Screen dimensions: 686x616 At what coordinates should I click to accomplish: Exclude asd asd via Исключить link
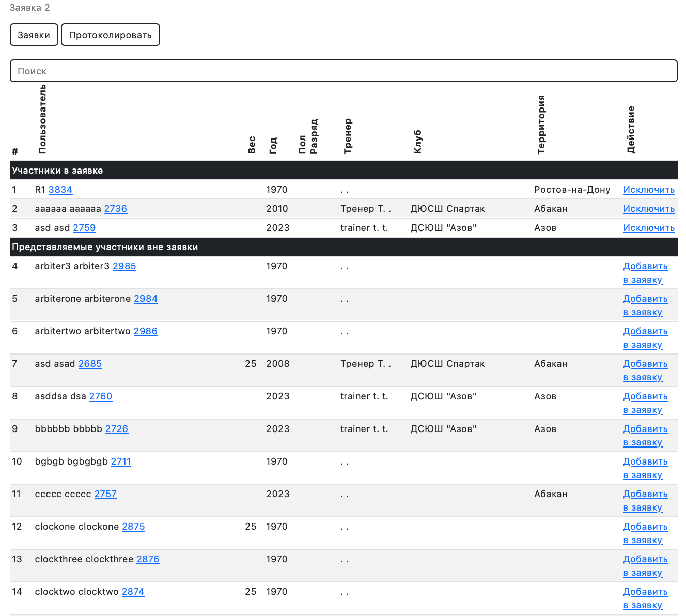[649, 228]
